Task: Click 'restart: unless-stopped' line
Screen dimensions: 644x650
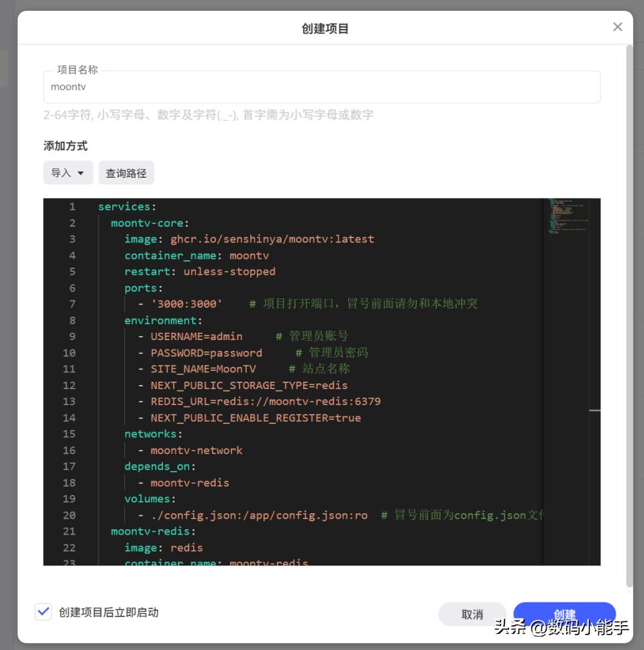Action: 200,272
